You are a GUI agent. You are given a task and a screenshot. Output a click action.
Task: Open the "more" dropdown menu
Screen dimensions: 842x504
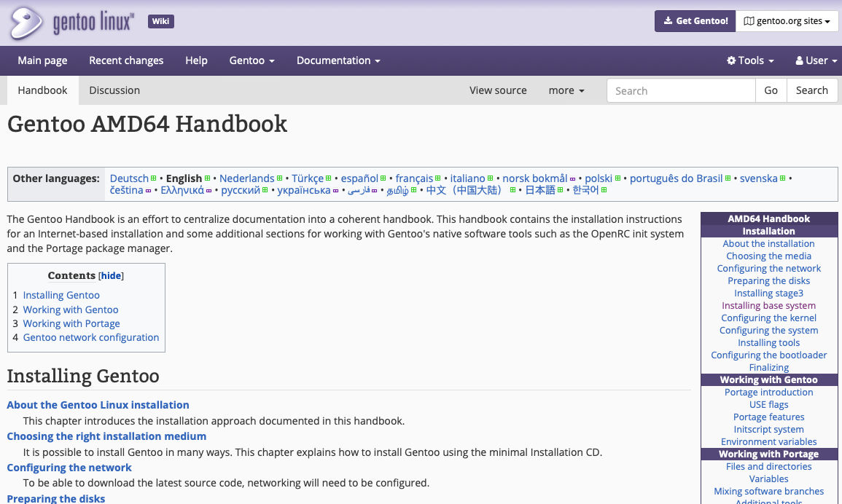[x=566, y=90]
